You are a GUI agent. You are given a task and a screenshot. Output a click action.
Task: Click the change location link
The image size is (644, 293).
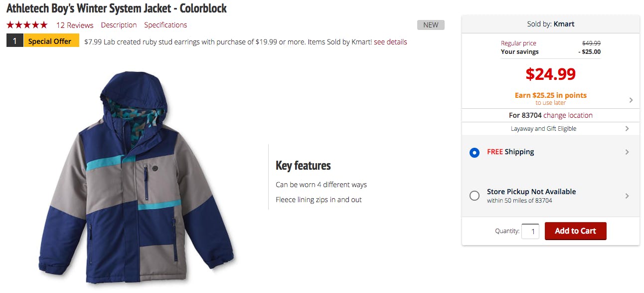point(568,115)
